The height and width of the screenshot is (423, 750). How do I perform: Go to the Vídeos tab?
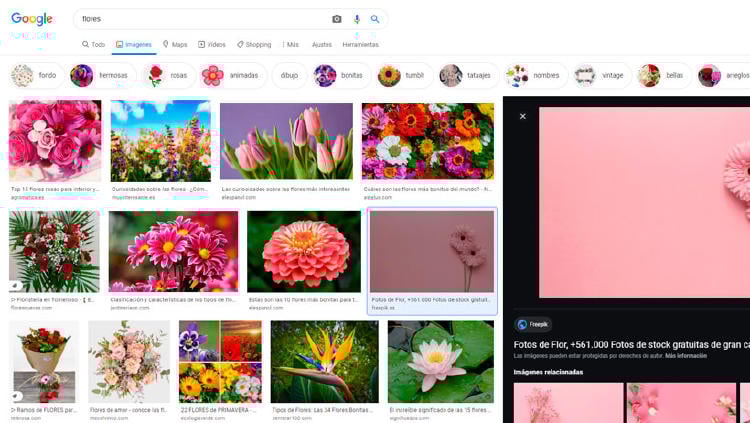(x=211, y=45)
